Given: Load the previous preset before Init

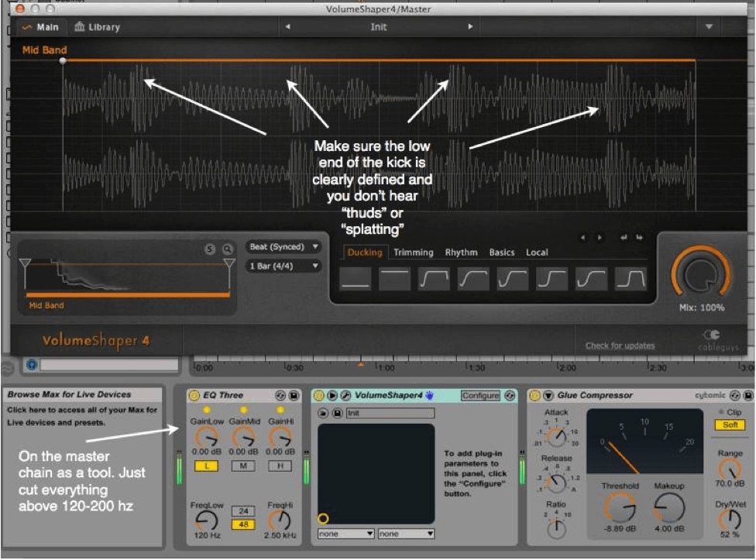Looking at the screenshot, I should pyautogui.click(x=288, y=27).
